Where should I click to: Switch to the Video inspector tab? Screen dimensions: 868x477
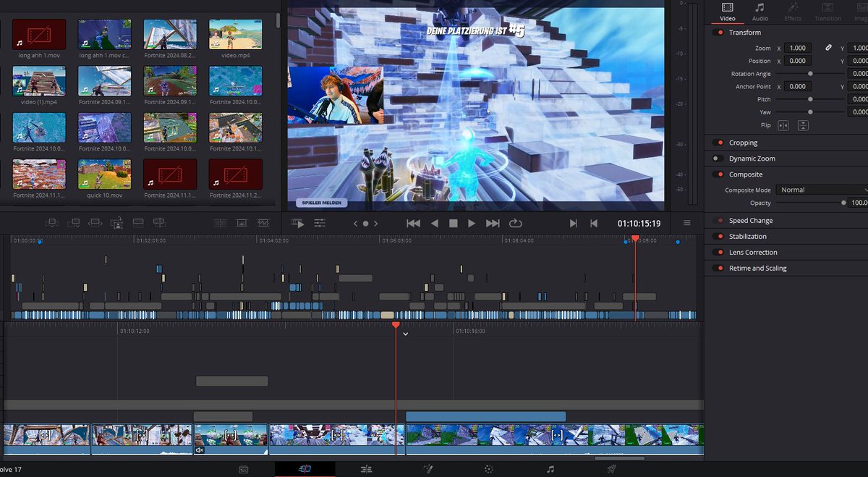(x=728, y=12)
